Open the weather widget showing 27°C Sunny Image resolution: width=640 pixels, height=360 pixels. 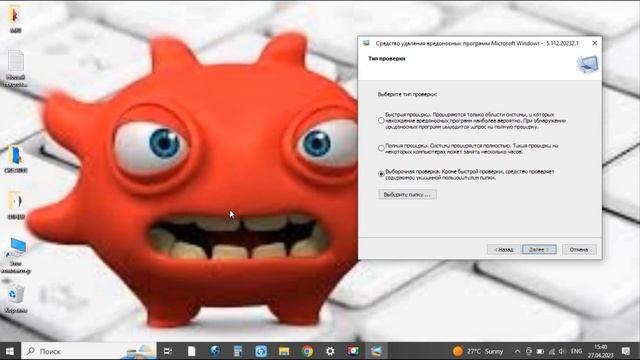pos(478,351)
